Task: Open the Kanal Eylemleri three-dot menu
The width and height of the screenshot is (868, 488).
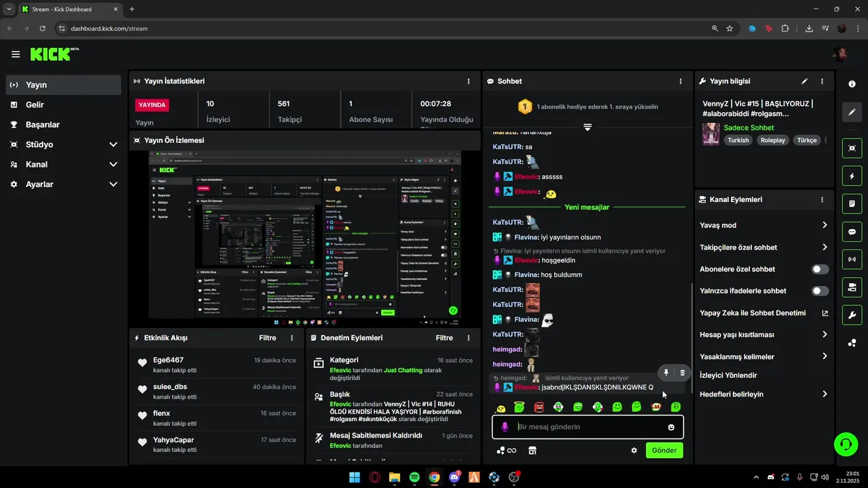Action: (x=822, y=200)
